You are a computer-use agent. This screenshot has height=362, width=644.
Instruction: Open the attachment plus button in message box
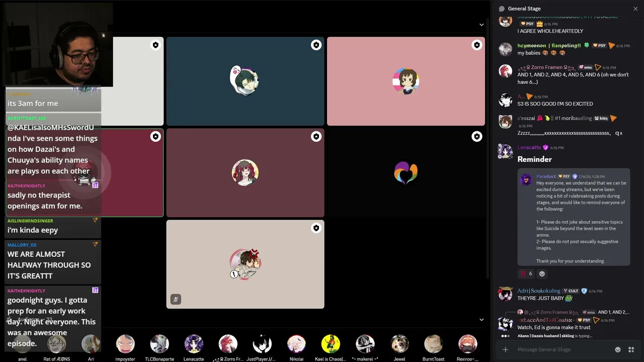(x=505, y=349)
